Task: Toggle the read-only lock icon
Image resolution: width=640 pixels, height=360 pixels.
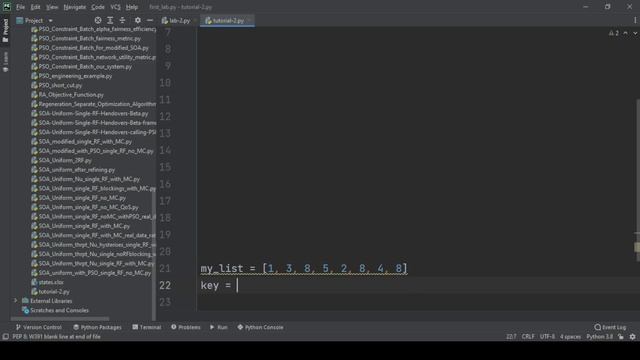Action: point(620,337)
